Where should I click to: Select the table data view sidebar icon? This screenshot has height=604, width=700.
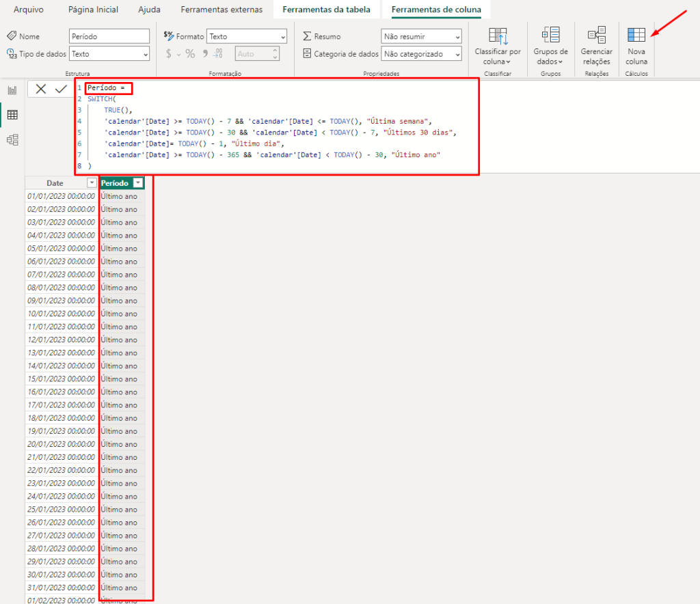12,115
